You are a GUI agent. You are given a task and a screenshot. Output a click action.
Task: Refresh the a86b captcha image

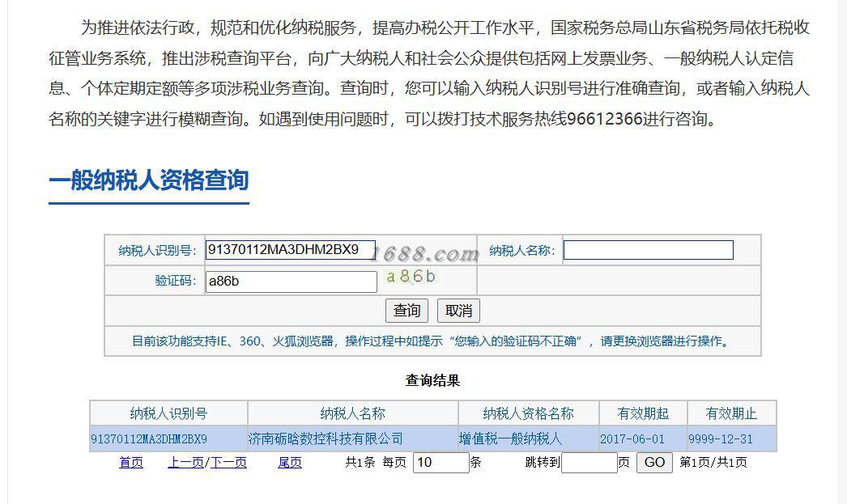411,277
